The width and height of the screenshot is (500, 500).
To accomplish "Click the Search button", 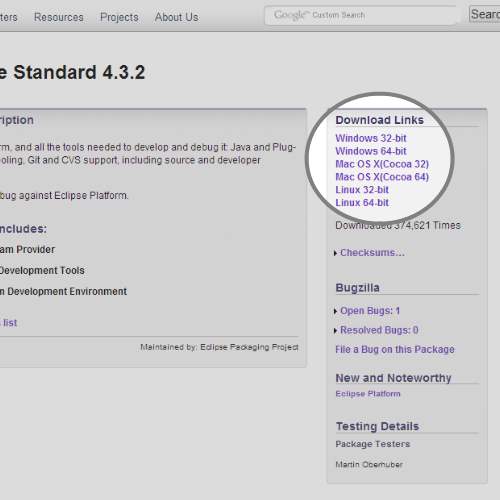I will tap(484, 14).
